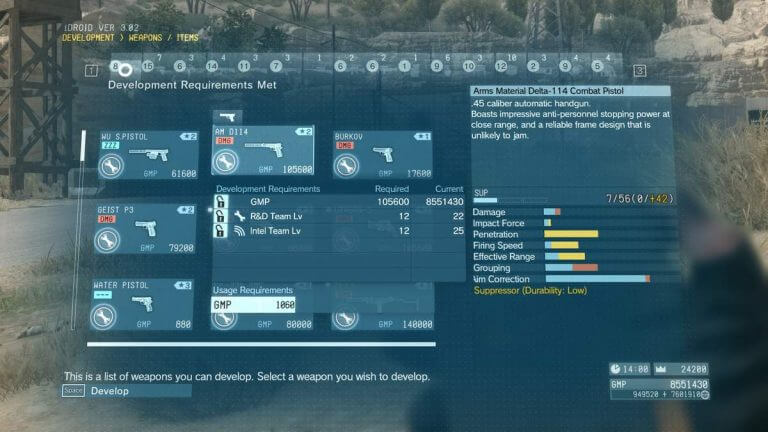Select the highlighted first category tab circle

coord(125,70)
